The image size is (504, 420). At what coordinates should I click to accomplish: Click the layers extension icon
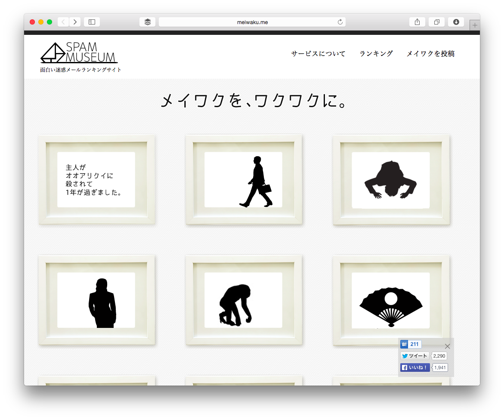[148, 22]
